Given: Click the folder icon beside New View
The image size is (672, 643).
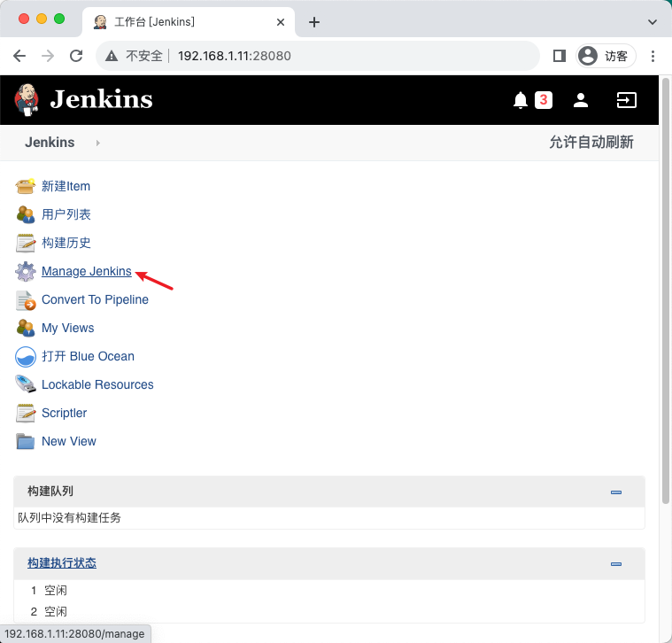Looking at the screenshot, I should [26, 441].
